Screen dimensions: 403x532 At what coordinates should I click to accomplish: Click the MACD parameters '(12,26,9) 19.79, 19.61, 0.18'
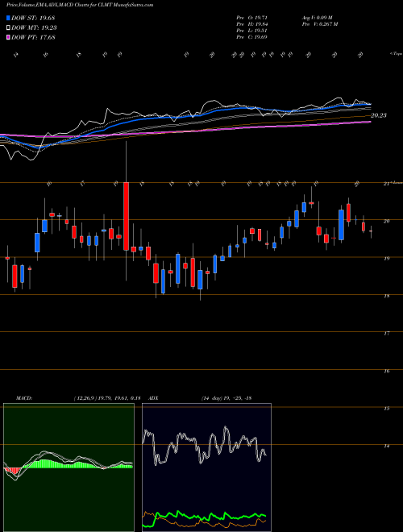tap(107, 398)
